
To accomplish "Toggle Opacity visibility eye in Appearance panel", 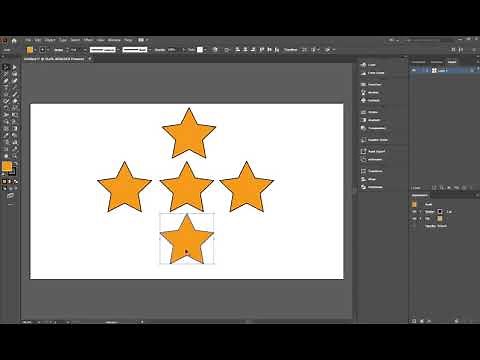I will (x=414, y=226).
